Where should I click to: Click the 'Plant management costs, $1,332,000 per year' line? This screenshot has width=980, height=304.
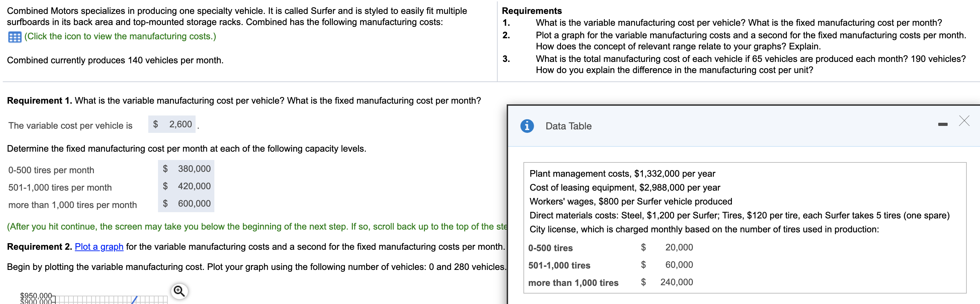(x=622, y=174)
